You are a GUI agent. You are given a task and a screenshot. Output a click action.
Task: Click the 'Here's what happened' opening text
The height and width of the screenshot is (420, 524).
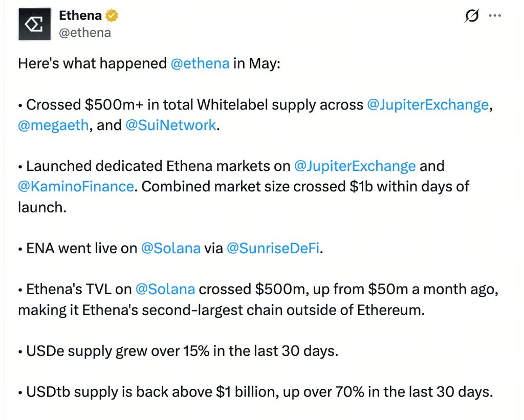(92, 63)
